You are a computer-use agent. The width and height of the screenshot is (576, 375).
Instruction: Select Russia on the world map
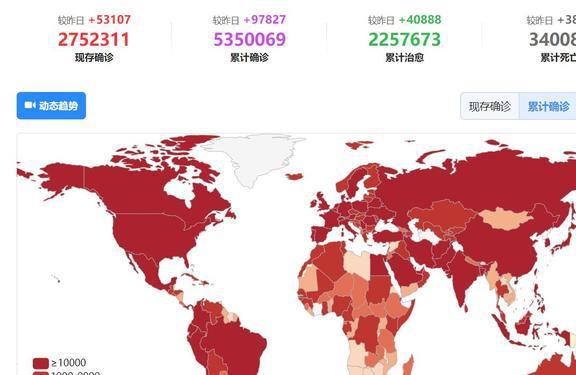click(x=478, y=180)
